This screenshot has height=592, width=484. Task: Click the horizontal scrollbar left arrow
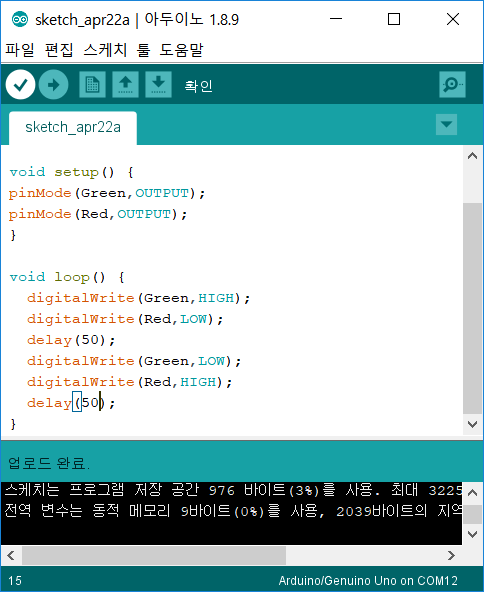click(x=11, y=555)
